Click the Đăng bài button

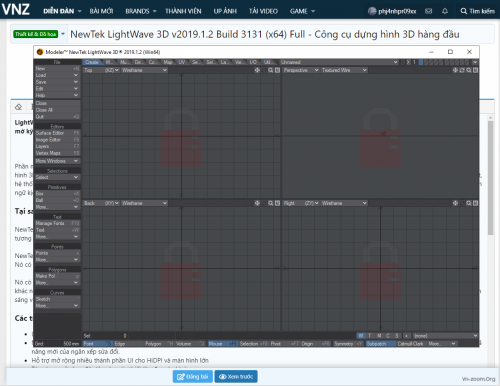193,377
